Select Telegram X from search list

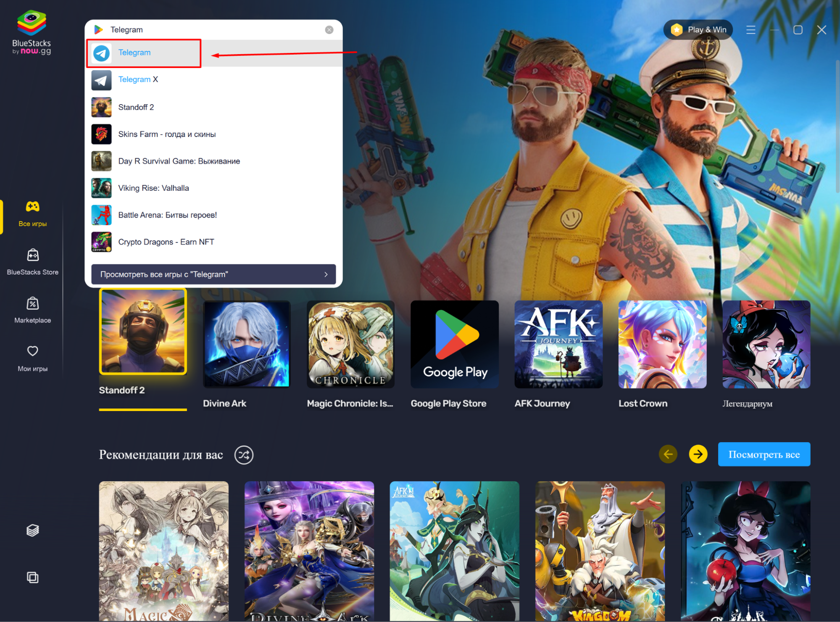pos(138,79)
